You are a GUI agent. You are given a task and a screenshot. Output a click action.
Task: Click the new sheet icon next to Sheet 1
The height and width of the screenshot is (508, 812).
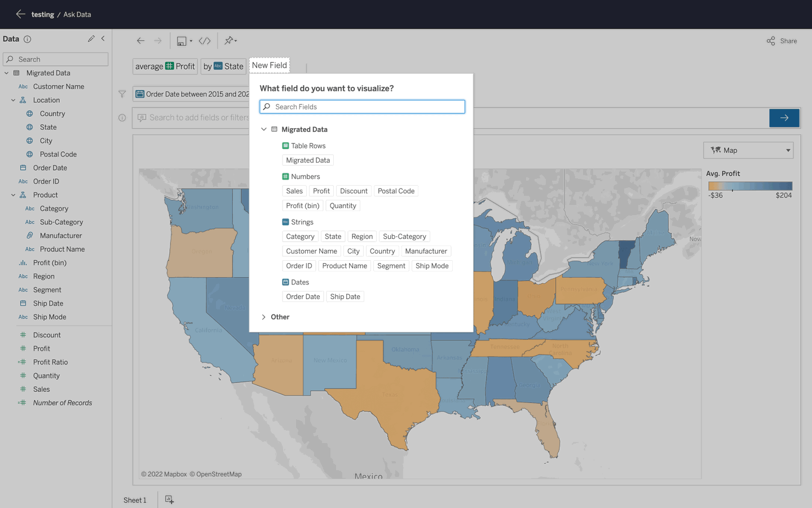click(x=169, y=500)
